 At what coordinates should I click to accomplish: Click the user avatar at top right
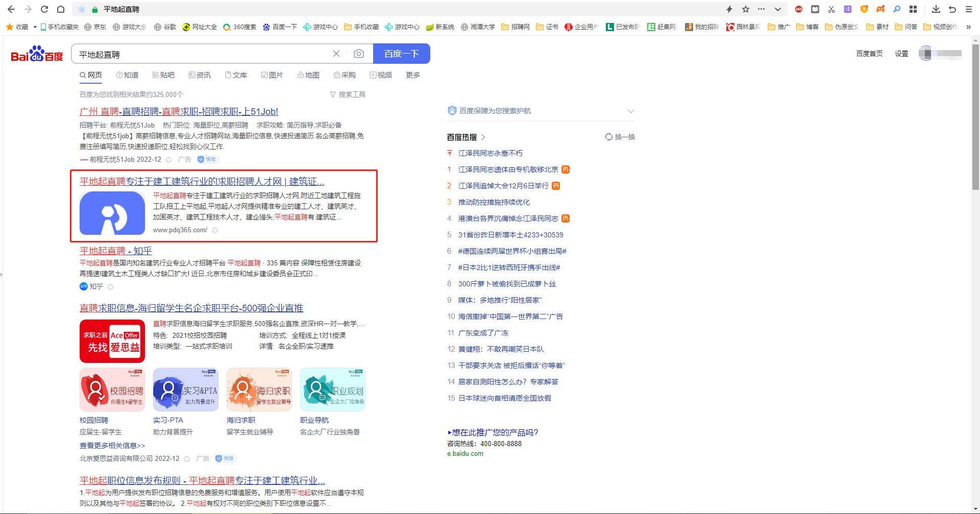pos(926,53)
